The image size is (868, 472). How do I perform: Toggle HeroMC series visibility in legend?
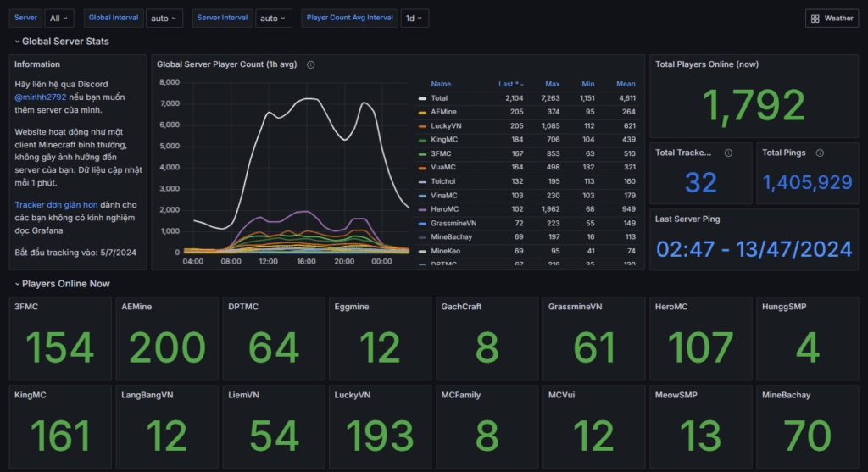point(443,208)
